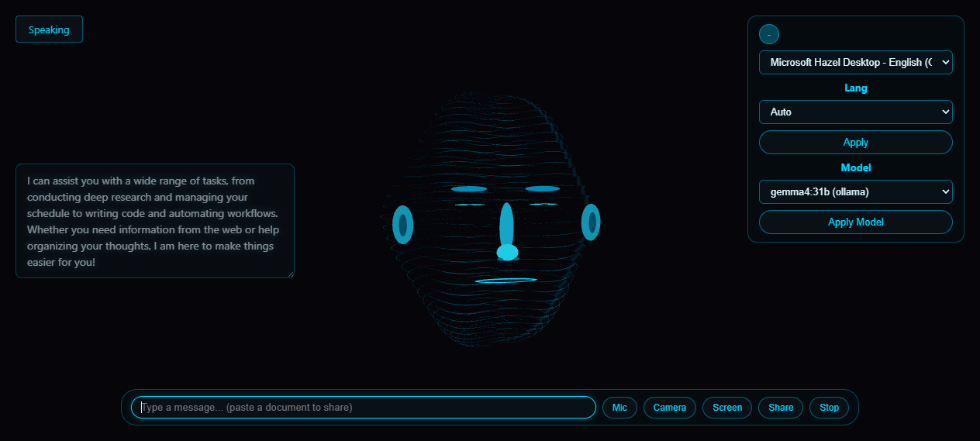
Task: Open the Lang dropdown set to Auto
Action: (x=855, y=112)
